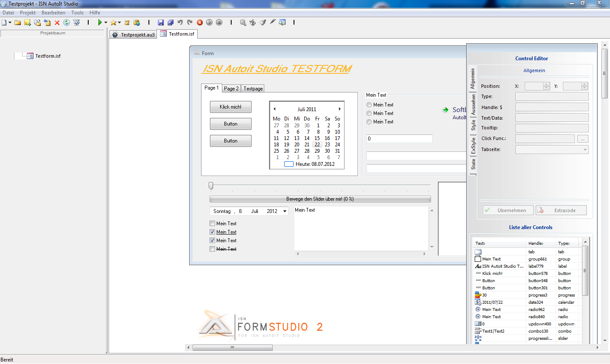Check the first Mein Text checkbox

point(213,224)
